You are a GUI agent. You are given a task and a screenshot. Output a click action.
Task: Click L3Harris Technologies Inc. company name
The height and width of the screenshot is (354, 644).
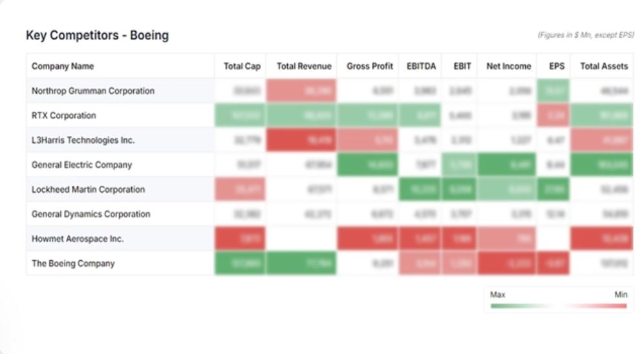click(83, 140)
